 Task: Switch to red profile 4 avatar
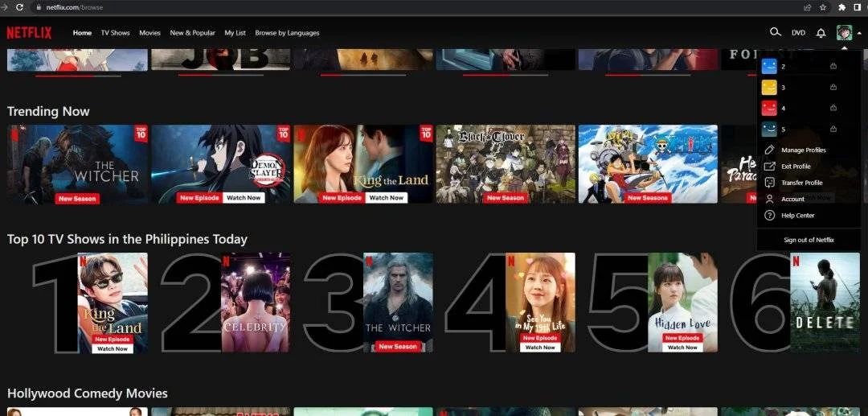pyautogui.click(x=769, y=108)
